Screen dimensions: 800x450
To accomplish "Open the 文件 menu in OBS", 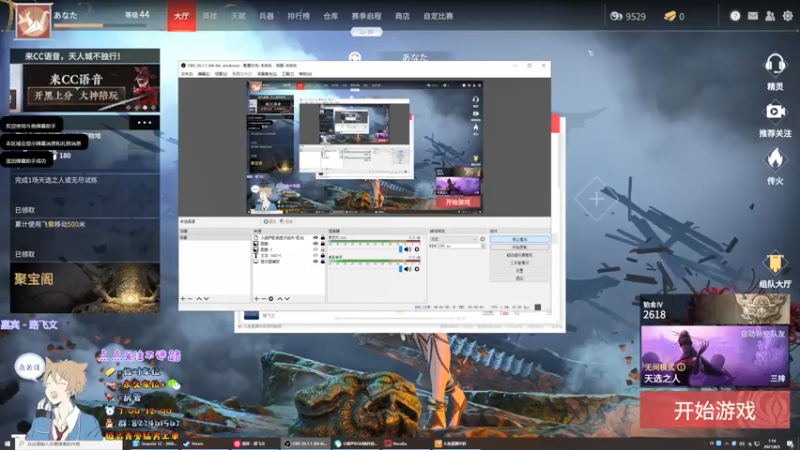I will pos(186,74).
